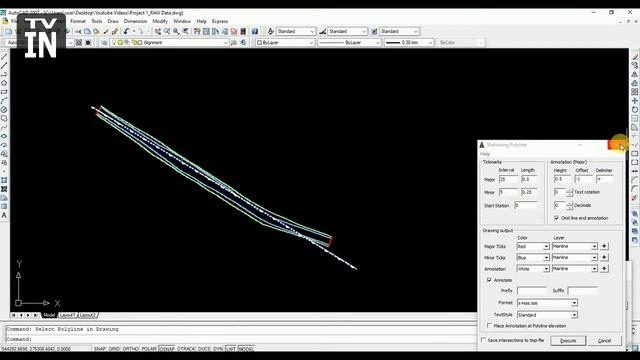This screenshot has height=360, width=640.
Task: Click the Start Station input field
Action: pos(526,205)
